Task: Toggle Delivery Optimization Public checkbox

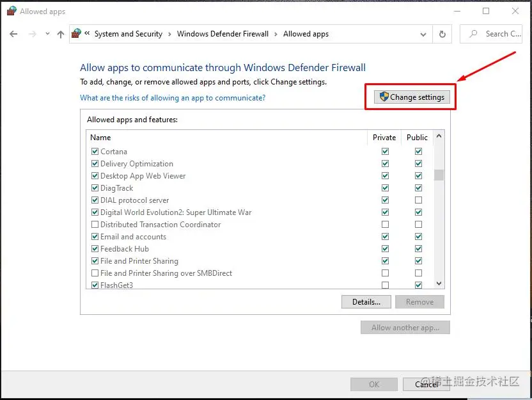Action: tap(418, 164)
